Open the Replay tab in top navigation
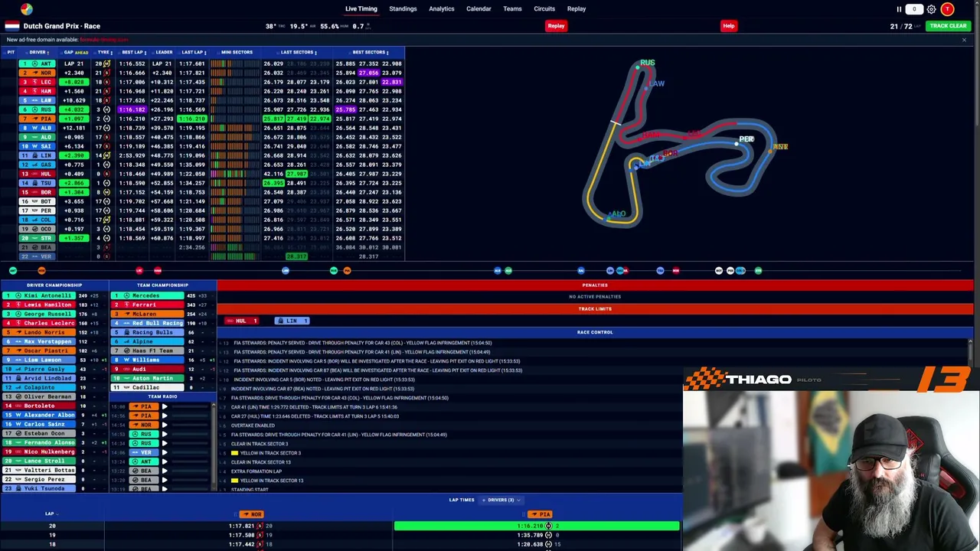Image resolution: width=980 pixels, height=551 pixels. tap(577, 9)
